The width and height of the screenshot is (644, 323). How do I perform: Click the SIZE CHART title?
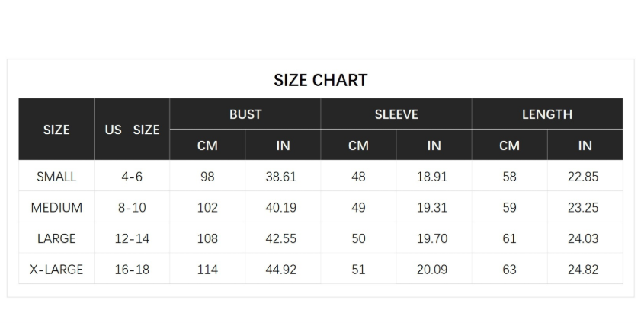[x=320, y=80]
